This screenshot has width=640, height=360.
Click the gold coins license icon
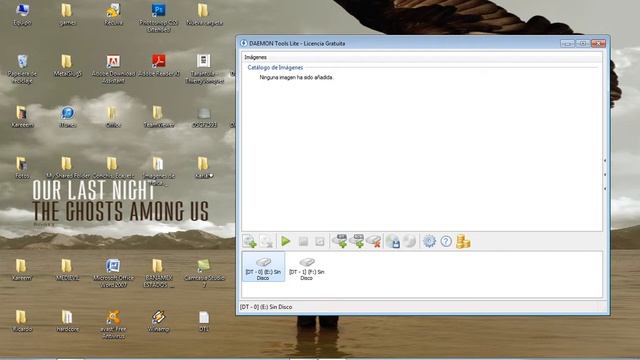point(463,241)
